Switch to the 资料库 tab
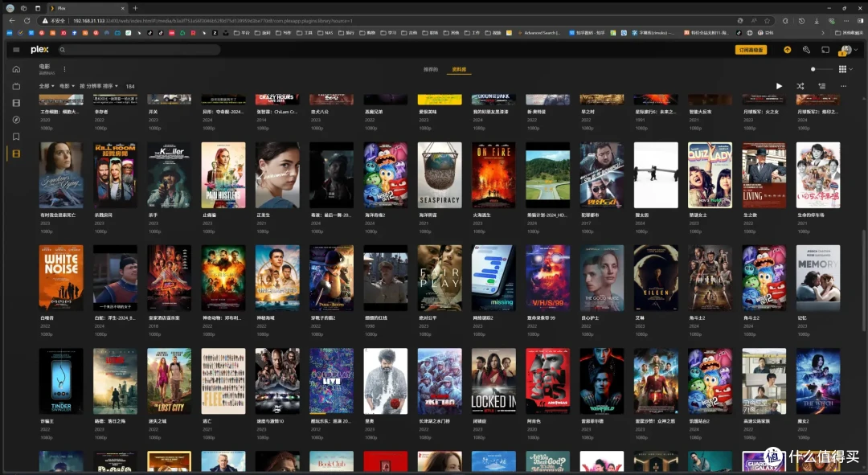Image resolution: width=868 pixels, height=475 pixels. [x=459, y=70]
